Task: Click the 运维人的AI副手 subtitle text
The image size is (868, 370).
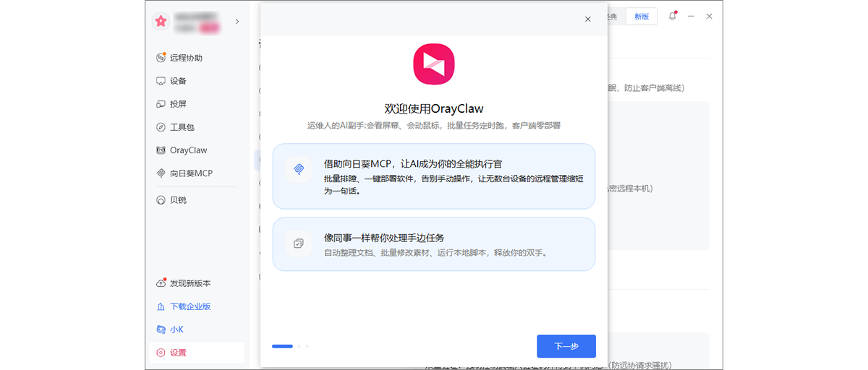Action: pos(434,125)
